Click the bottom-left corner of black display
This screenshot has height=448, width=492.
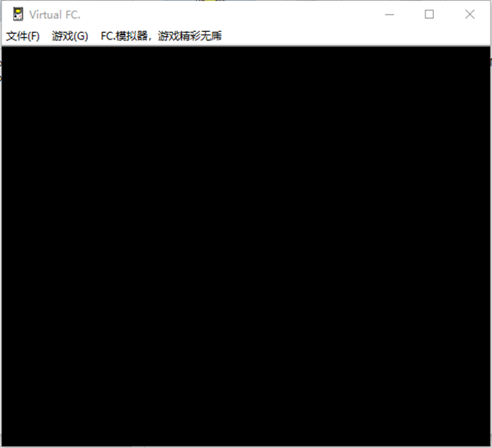pos(5,442)
